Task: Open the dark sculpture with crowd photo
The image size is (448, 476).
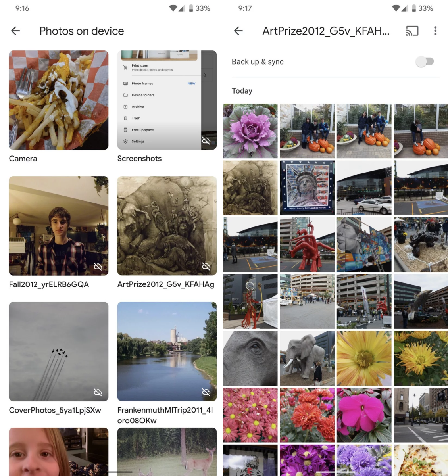Action: [421, 245]
